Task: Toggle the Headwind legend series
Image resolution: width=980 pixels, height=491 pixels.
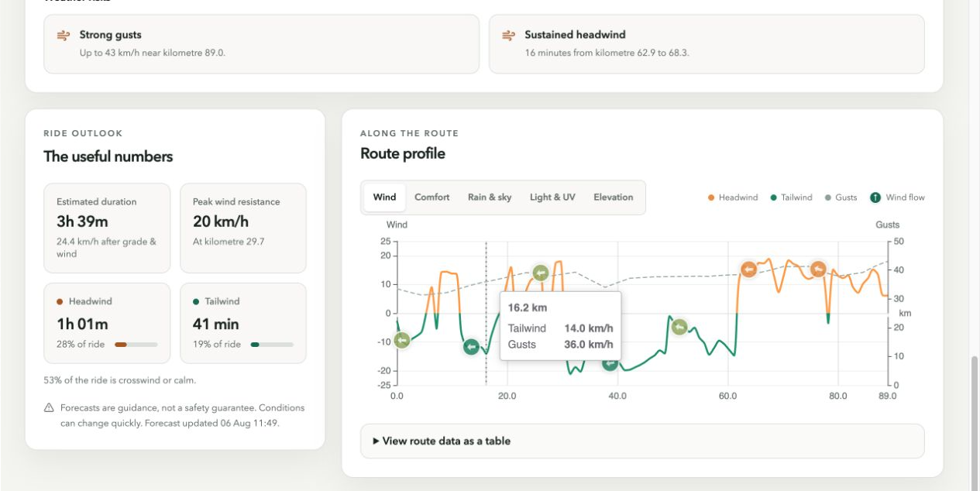Action: [732, 197]
